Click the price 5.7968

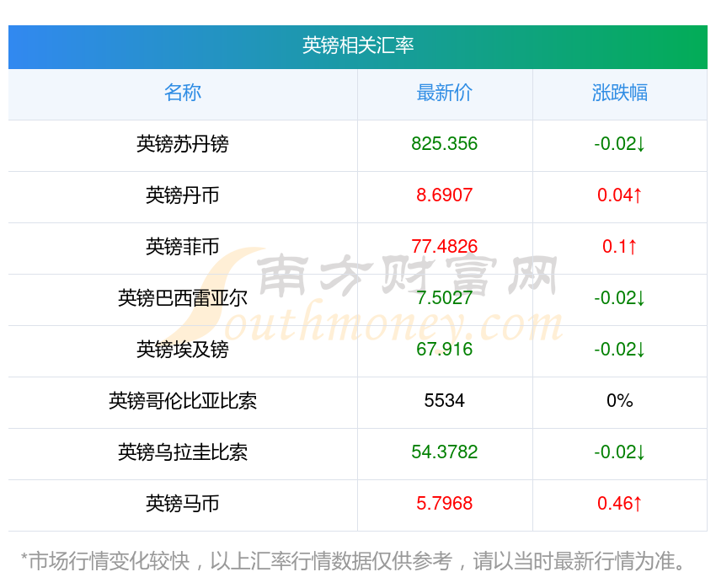click(x=444, y=504)
